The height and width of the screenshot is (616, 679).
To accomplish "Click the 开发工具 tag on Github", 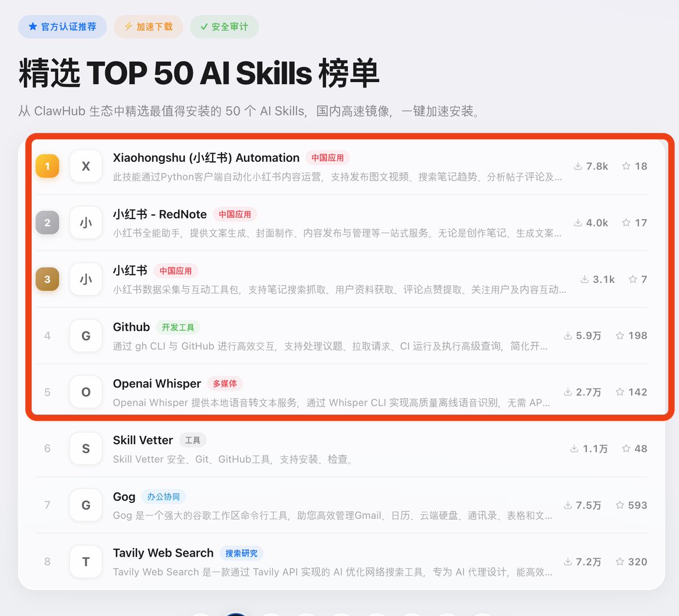I will coord(178,328).
